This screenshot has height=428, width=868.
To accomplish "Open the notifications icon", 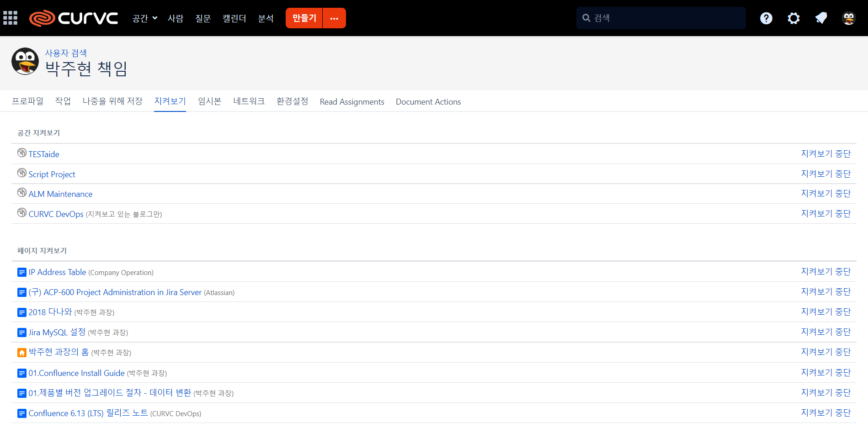I will (x=821, y=18).
